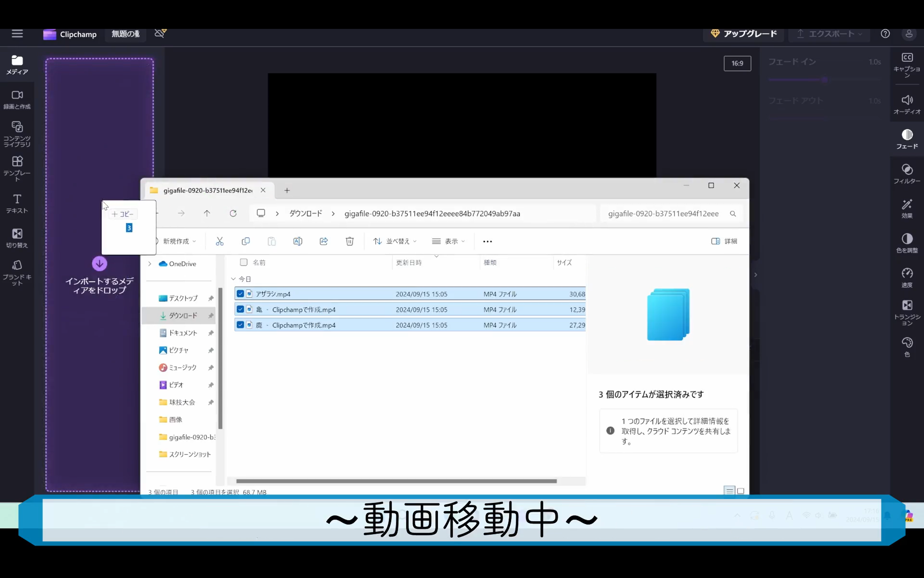Click the 16:9 aspect ratio button
This screenshot has height=578, width=924.
(737, 64)
